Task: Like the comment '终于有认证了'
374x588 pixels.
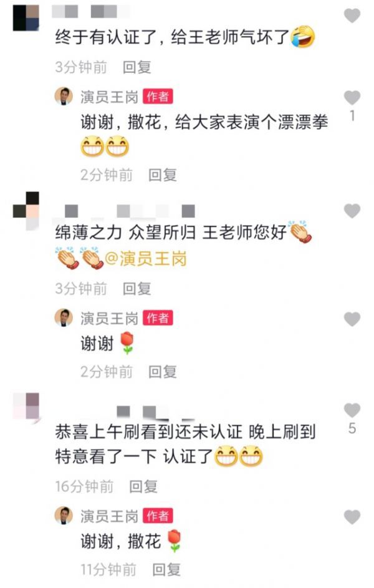Action: [x=352, y=16]
